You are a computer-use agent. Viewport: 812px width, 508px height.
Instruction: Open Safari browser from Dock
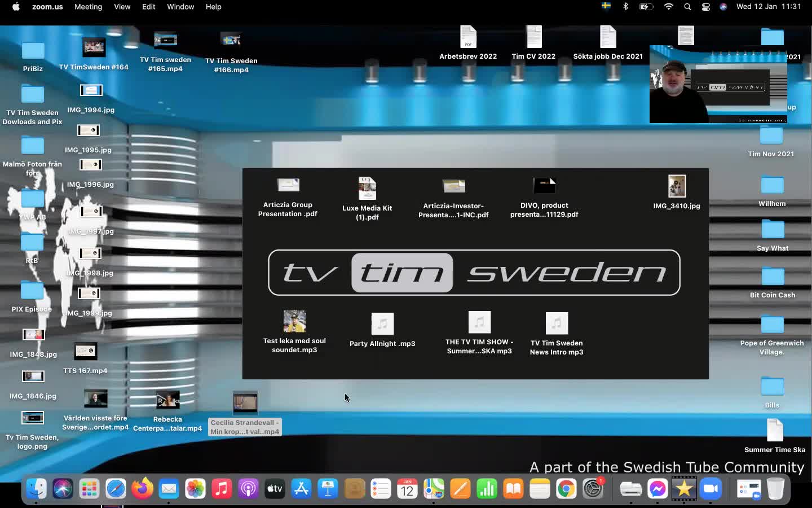(x=116, y=489)
